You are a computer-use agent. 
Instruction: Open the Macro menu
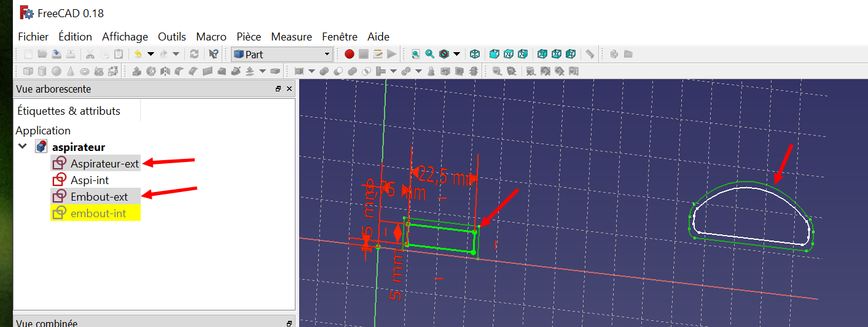[x=211, y=37]
